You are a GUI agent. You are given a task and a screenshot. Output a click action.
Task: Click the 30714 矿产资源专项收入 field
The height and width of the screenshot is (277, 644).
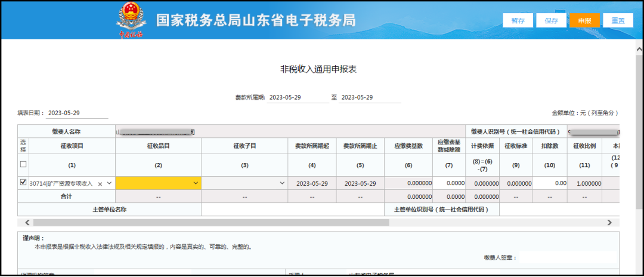pyautogui.click(x=62, y=184)
